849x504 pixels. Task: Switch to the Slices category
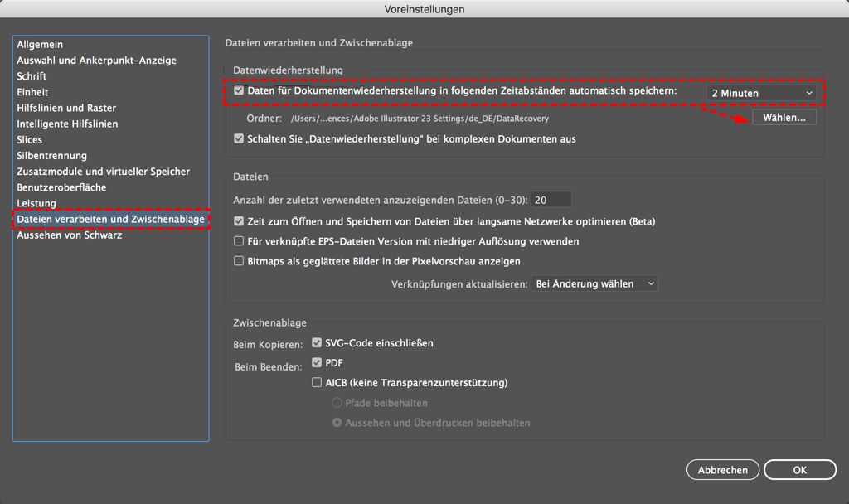[x=29, y=139]
